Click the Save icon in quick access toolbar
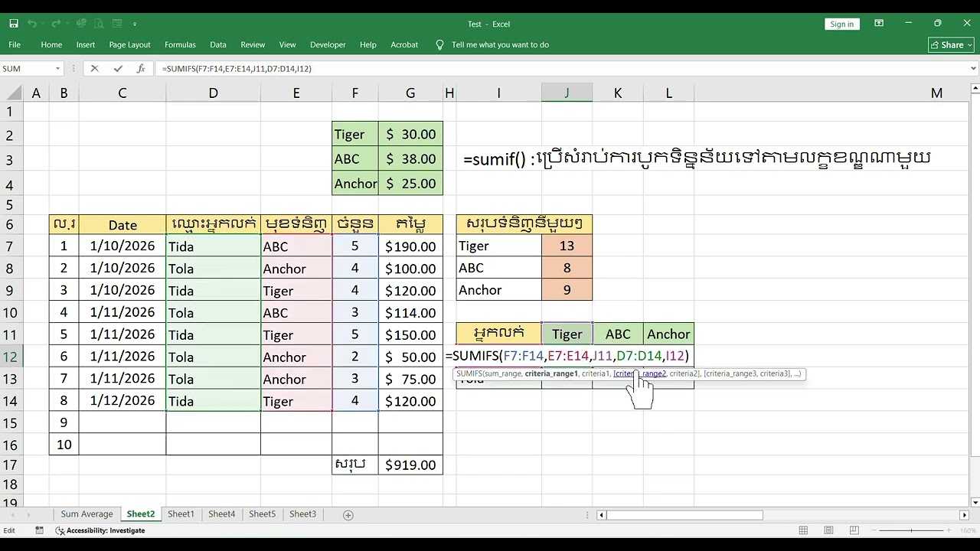980x551 pixels. [14, 24]
